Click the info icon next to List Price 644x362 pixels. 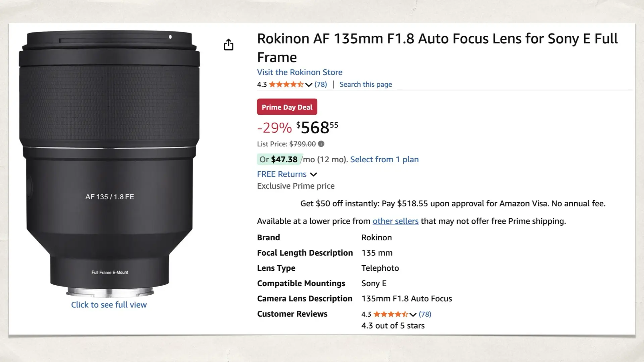pos(321,144)
